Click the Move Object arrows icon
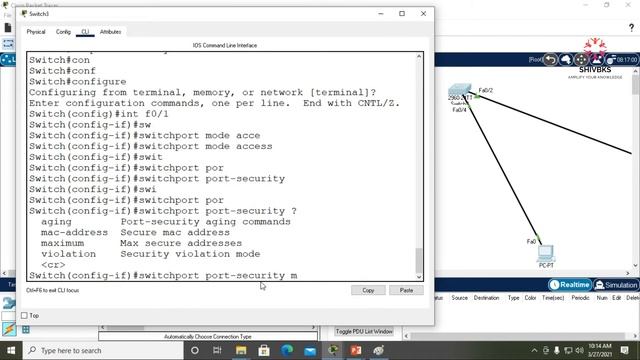 (x=581, y=60)
